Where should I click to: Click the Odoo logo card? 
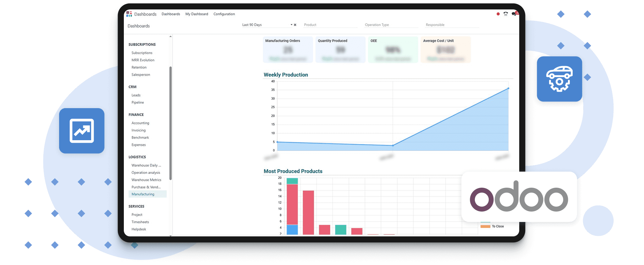(519, 197)
